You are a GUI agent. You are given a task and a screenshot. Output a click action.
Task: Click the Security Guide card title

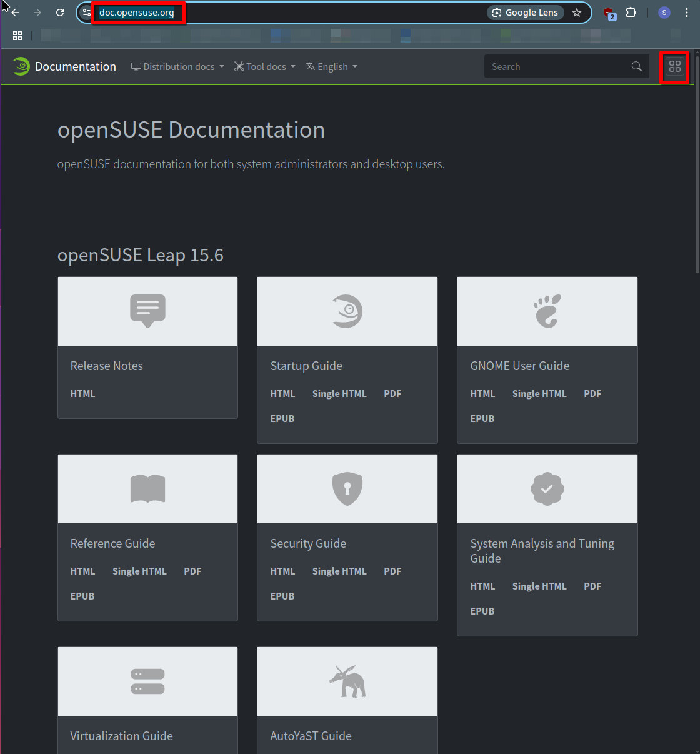308,544
